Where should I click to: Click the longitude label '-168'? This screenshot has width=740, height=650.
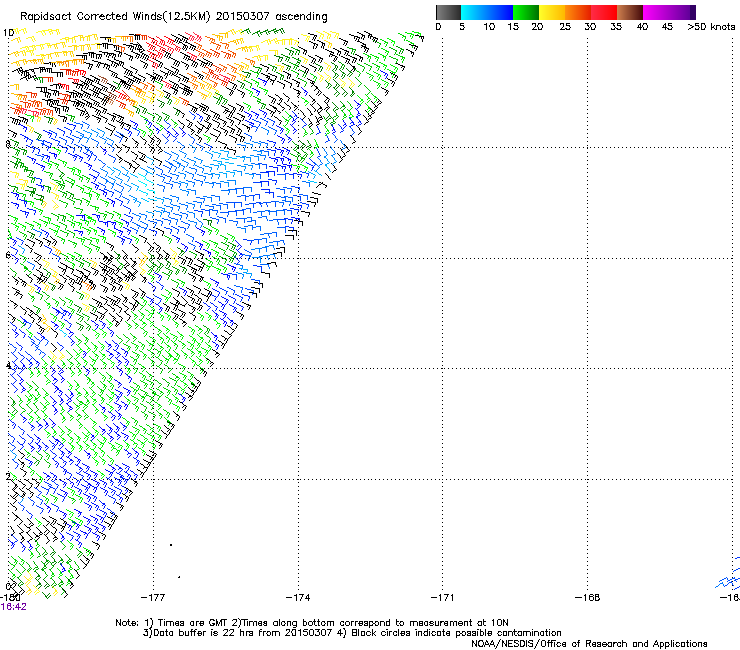click(x=587, y=598)
